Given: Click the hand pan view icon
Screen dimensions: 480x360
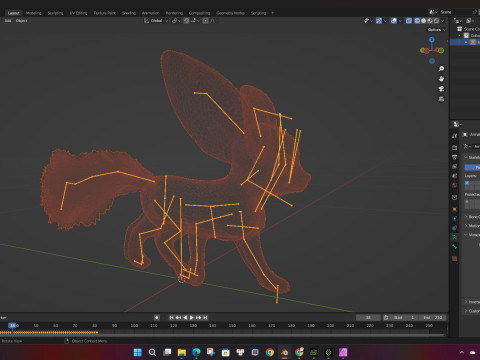Looking at the screenshot, I should [441, 79].
